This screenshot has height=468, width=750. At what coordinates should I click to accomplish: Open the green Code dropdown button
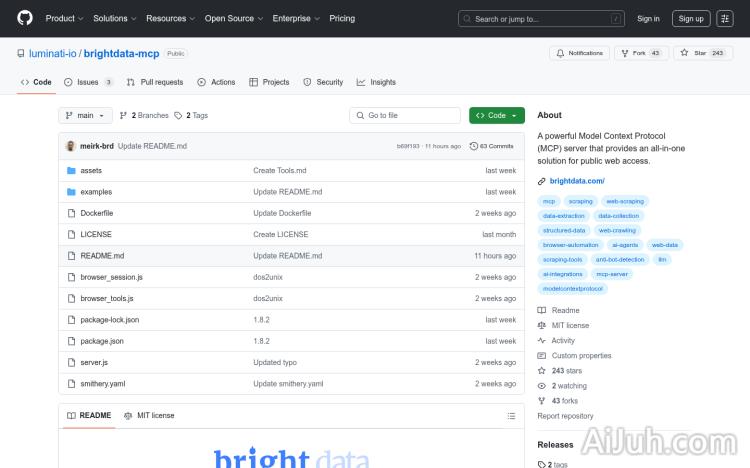tap(496, 116)
